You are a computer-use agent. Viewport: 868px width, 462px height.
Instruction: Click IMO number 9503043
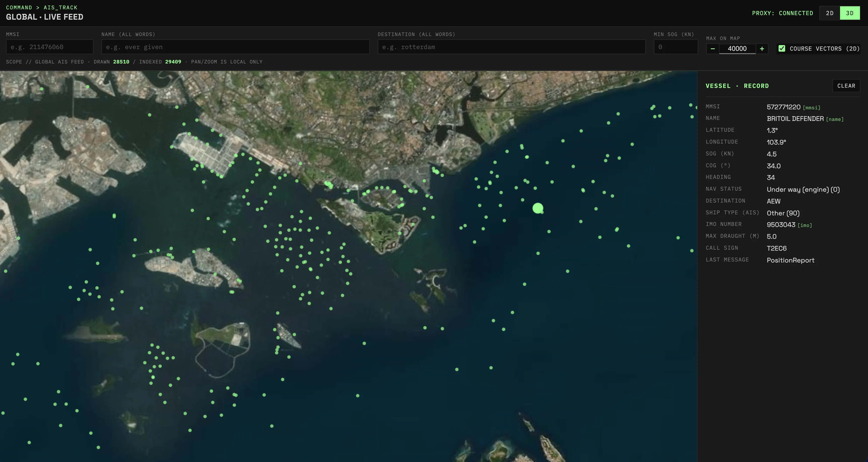coord(781,225)
